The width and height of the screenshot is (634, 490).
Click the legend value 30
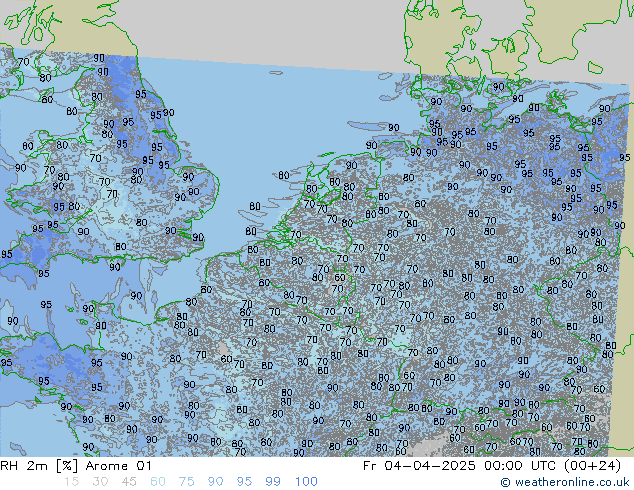[100, 482]
